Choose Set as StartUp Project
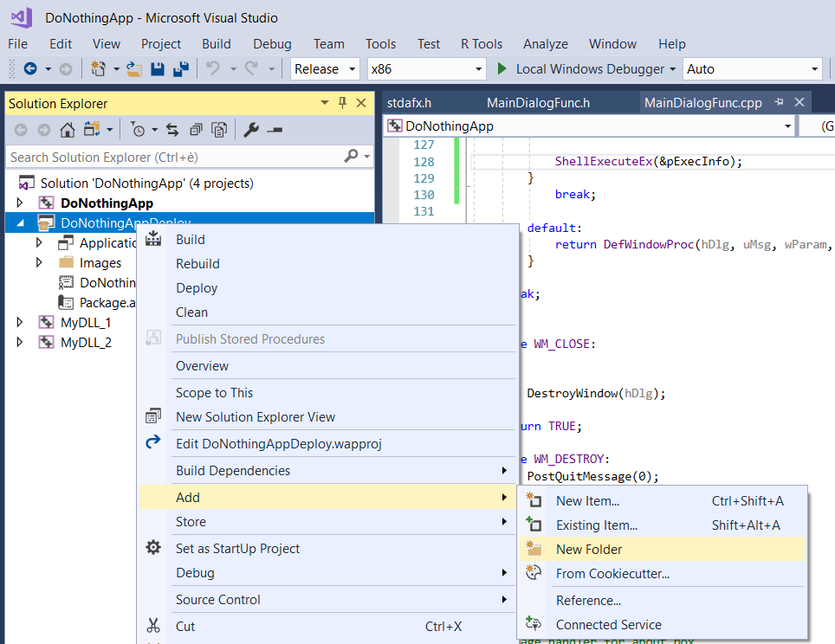This screenshot has width=835, height=644. [327, 548]
